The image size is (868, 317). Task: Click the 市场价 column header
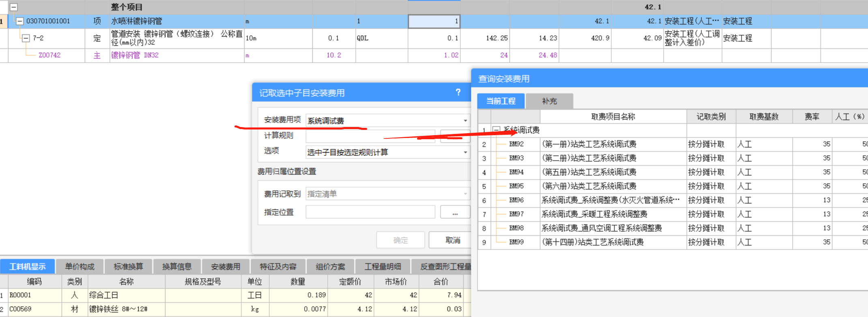tap(396, 282)
